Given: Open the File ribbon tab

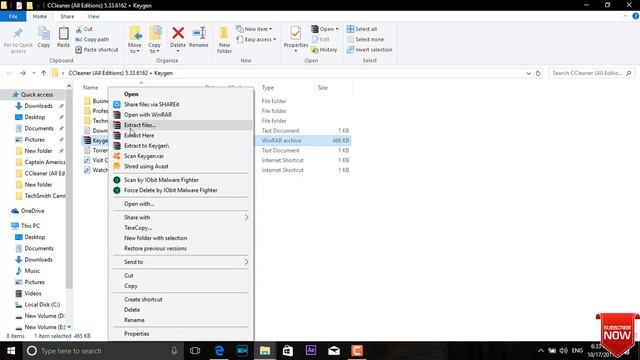Looking at the screenshot, I should (13, 16).
